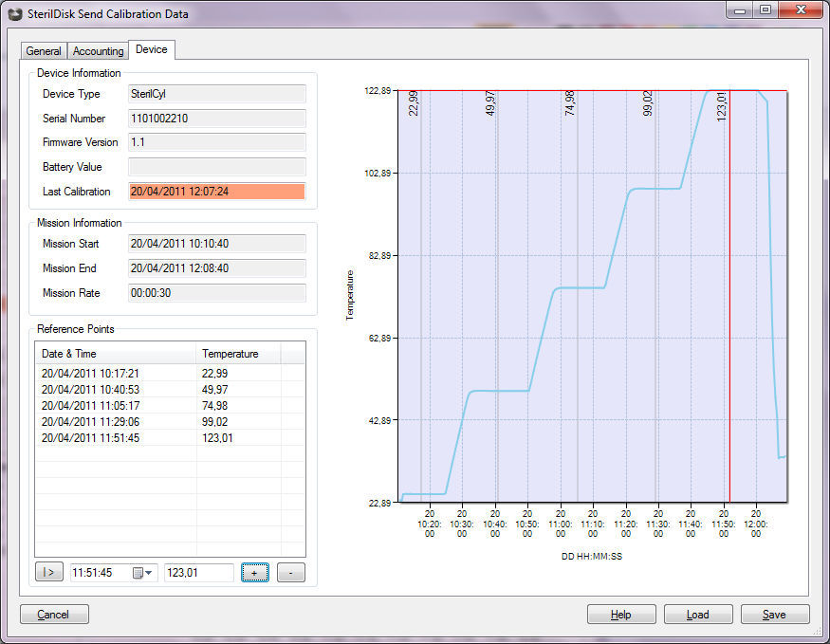
Task: Click the highlighted Last Calibration field
Action: [216, 191]
